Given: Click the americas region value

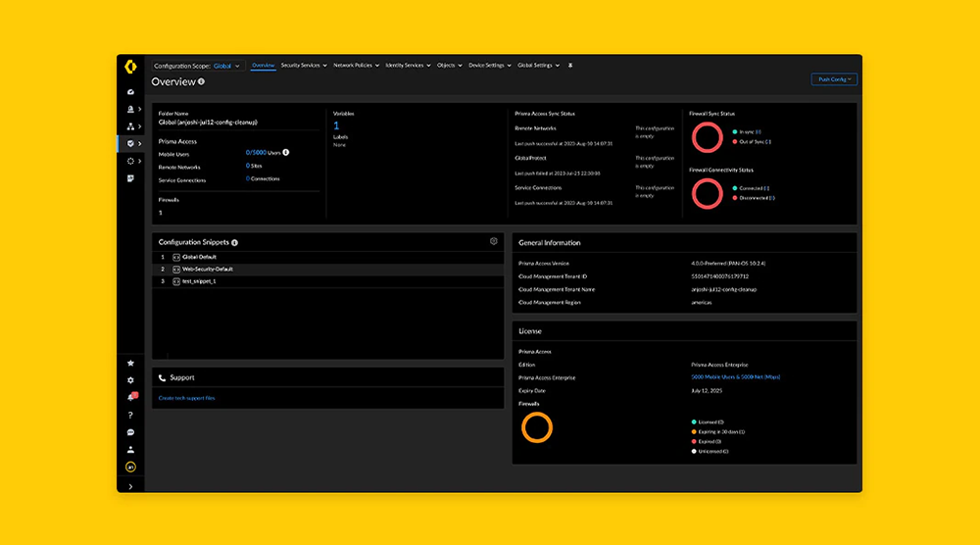Looking at the screenshot, I should point(702,303).
